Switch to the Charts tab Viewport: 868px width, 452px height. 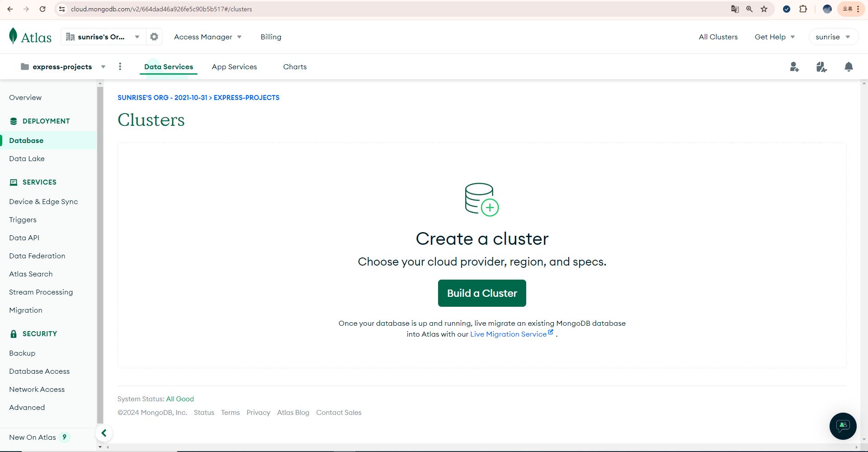pyautogui.click(x=295, y=67)
